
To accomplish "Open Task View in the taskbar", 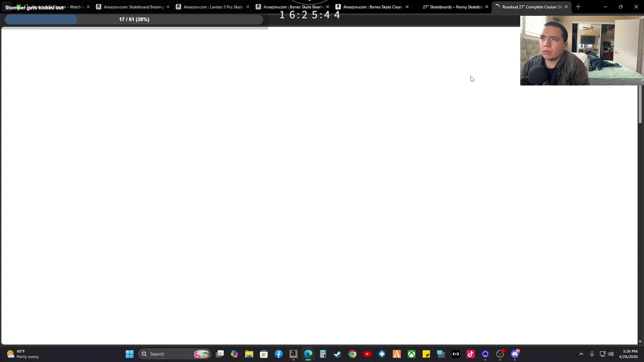I will 220,354.
